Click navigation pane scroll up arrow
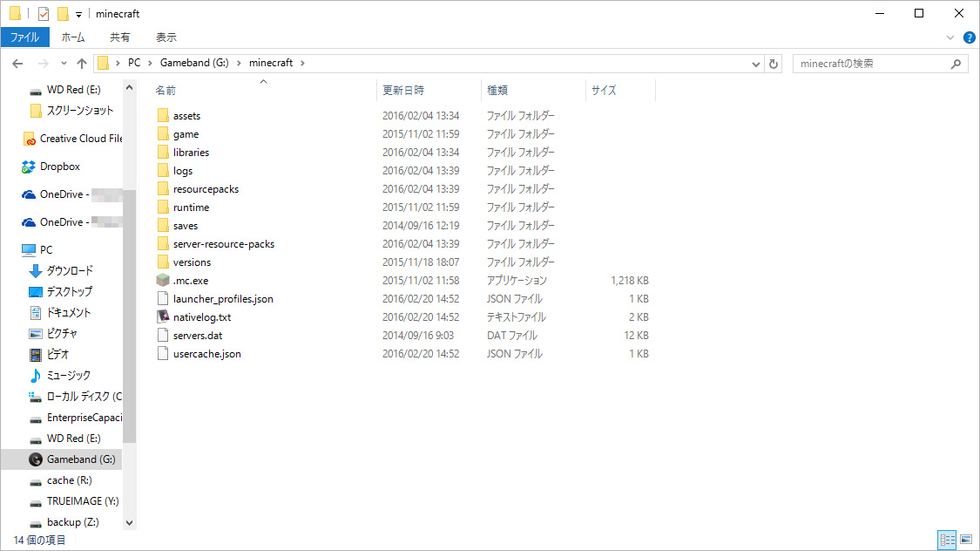980x551 pixels. tap(130, 87)
